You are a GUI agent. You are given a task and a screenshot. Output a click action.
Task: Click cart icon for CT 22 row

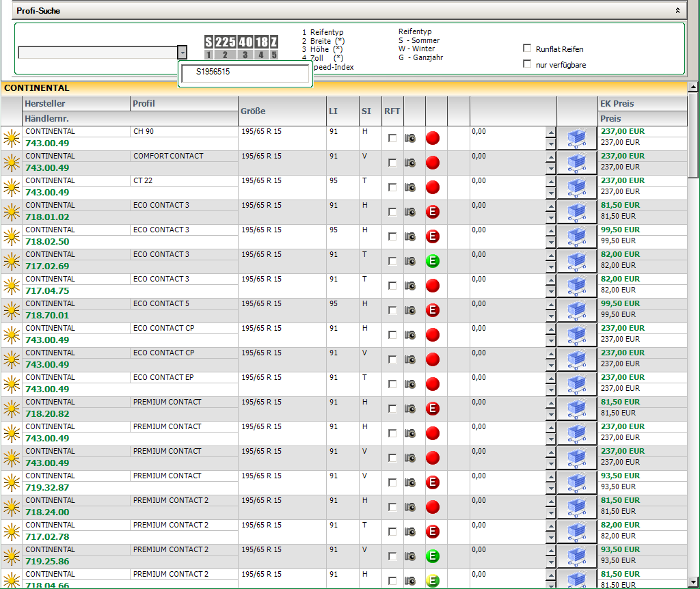coord(577,187)
